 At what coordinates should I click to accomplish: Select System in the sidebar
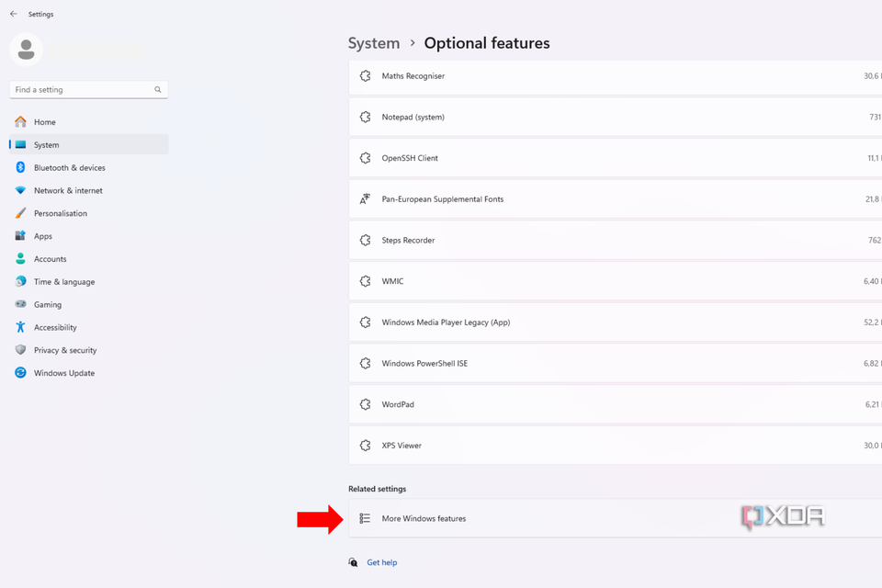pyautogui.click(x=89, y=144)
